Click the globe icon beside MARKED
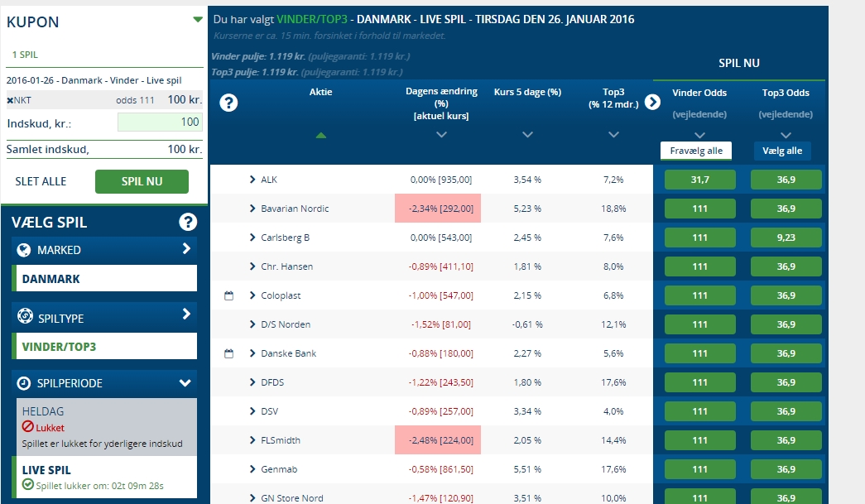This screenshot has height=504, width=865. click(24, 250)
